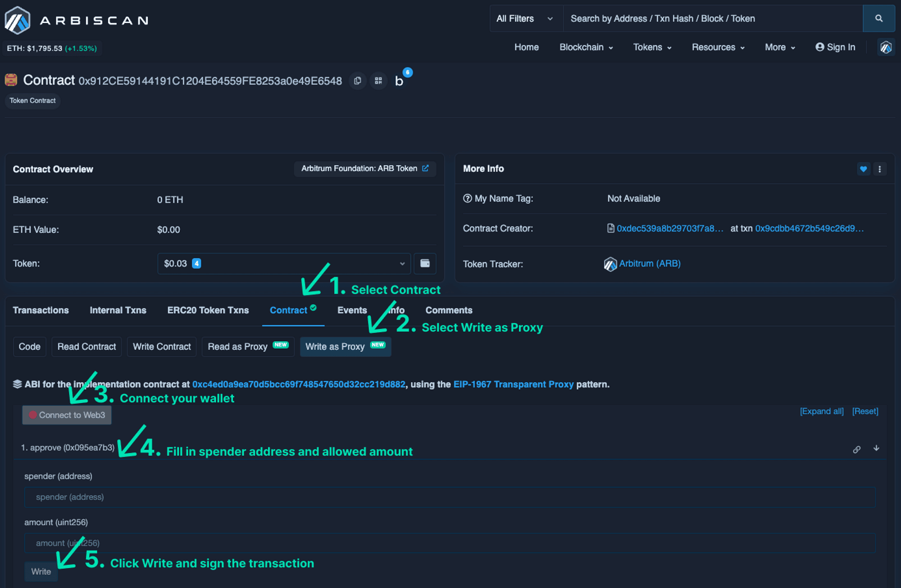901x588 pixels.
Task: Switch to the ERC20 Token Txns tab
Action: tap(208, 310)
